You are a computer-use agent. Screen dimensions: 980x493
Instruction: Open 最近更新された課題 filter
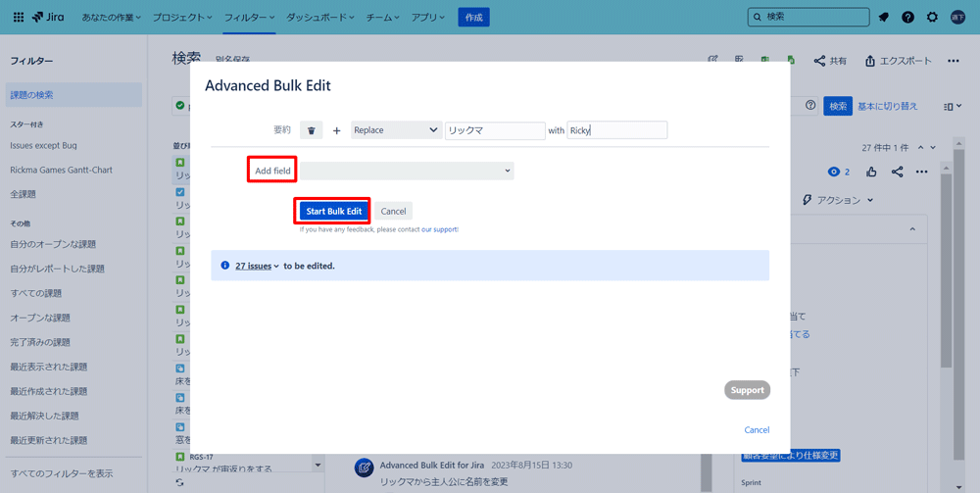(48, 440)
